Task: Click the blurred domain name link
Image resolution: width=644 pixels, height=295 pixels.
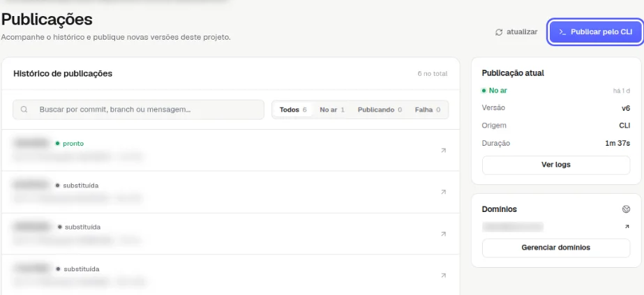Action: [x=513, y=227]
